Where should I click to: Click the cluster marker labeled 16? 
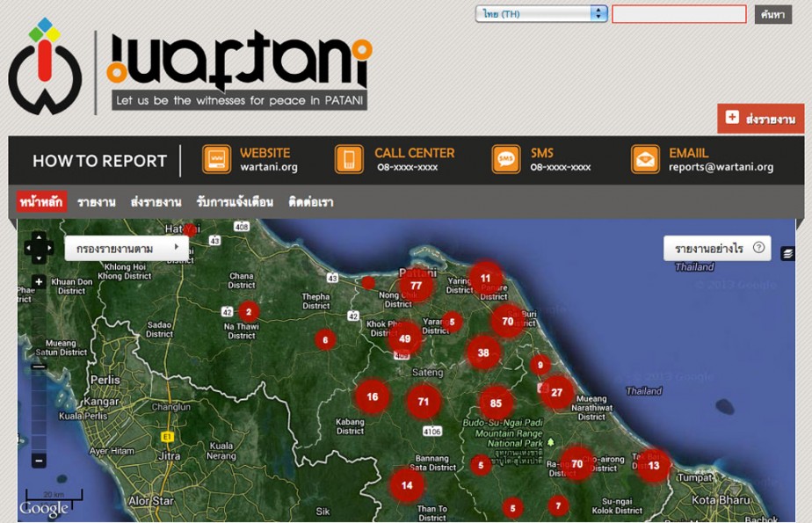[x=372, y=396]
